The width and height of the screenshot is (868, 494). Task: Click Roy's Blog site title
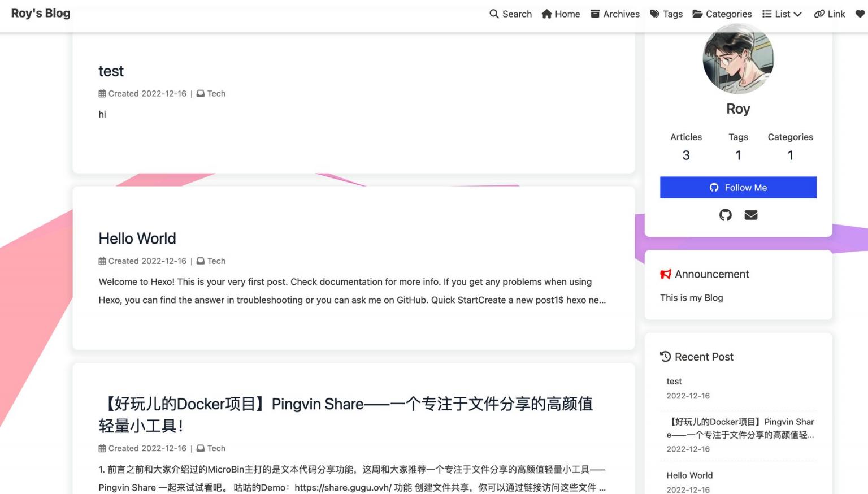(41, 14)
